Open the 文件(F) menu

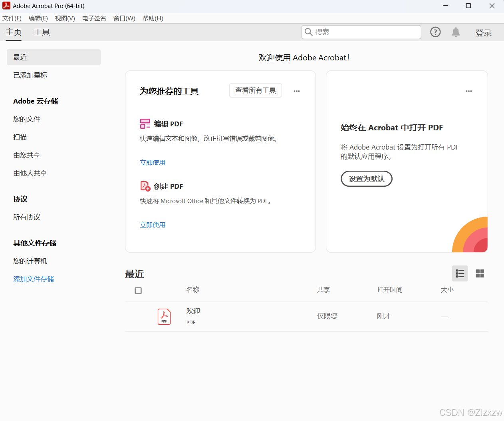tap(12, 18)
